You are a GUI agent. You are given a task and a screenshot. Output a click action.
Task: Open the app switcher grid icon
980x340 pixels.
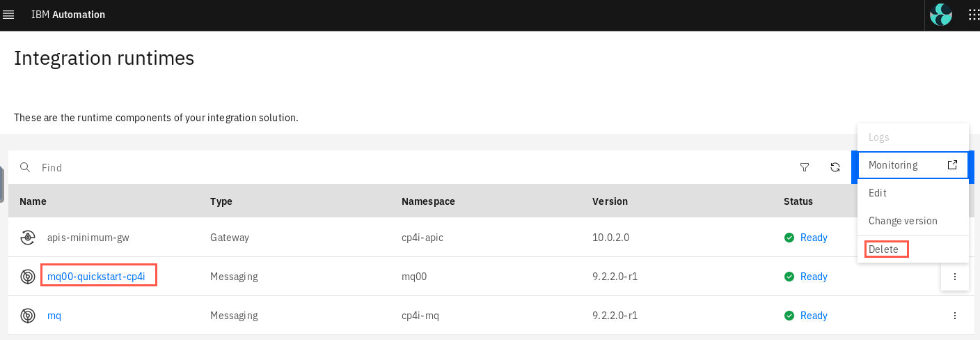click(974, 15)
